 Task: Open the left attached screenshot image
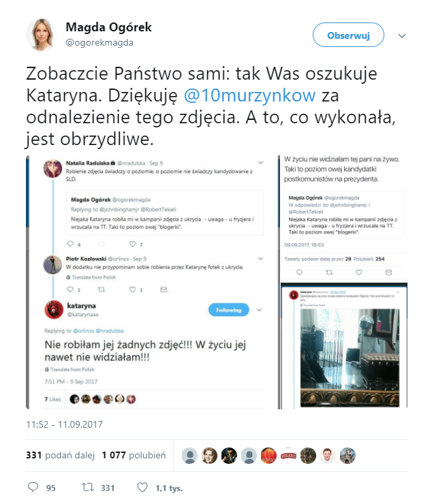click(151, 282)
